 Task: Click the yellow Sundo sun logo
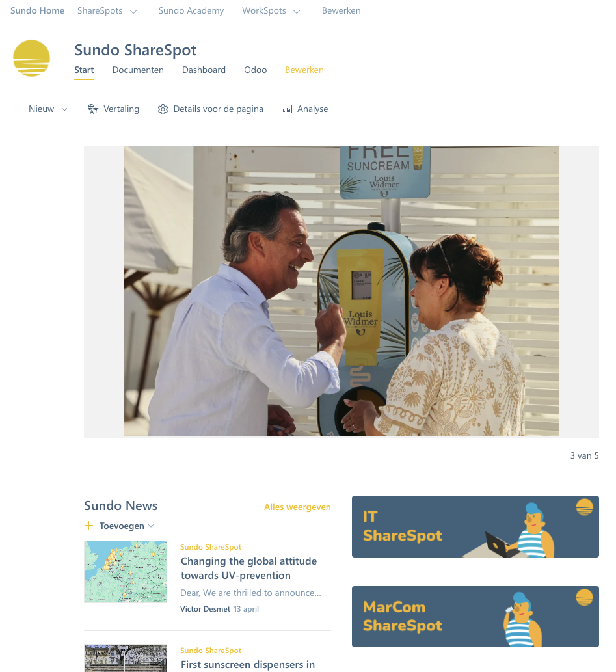[31, 59]
